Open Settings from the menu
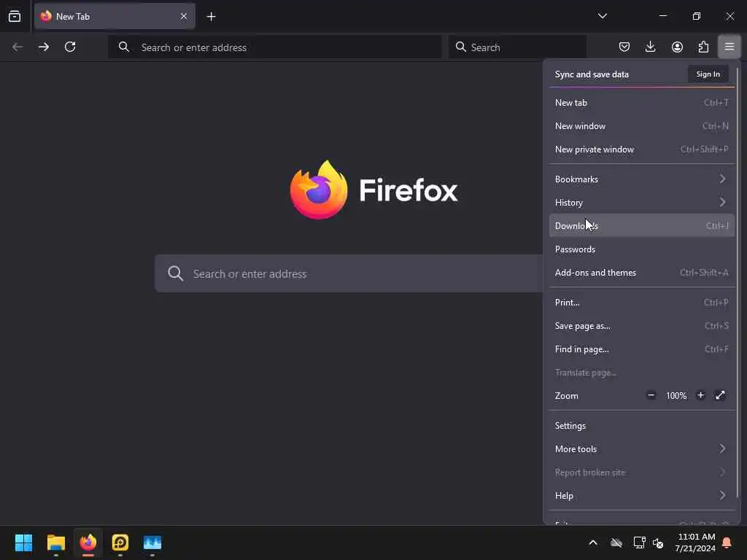This screenshot has height=560, width=747. point(642,426)
